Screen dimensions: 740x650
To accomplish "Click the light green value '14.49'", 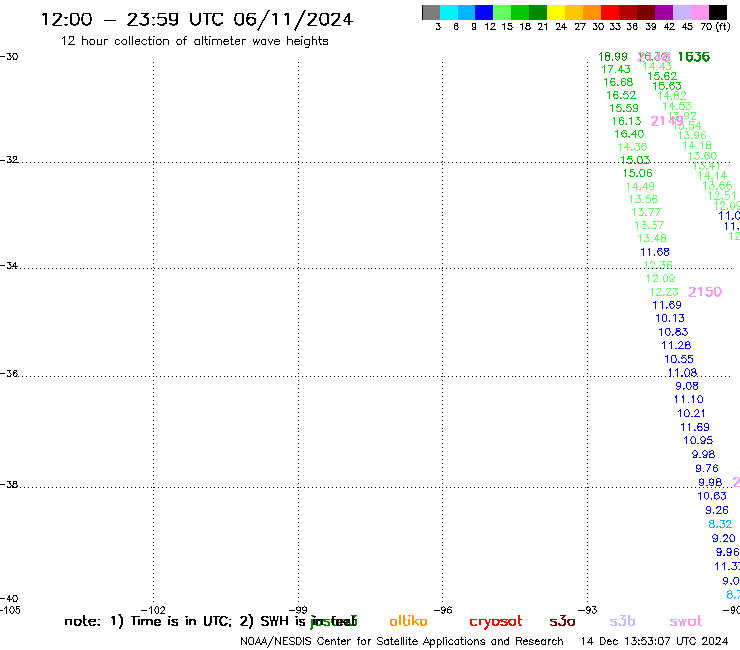I will pyautogui.click(x=640, y=186).
